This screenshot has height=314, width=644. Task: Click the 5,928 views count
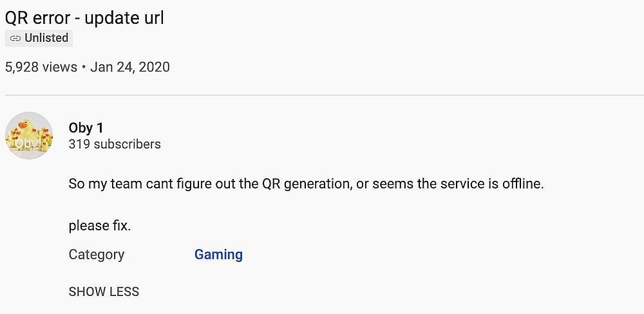pos(41,67)
